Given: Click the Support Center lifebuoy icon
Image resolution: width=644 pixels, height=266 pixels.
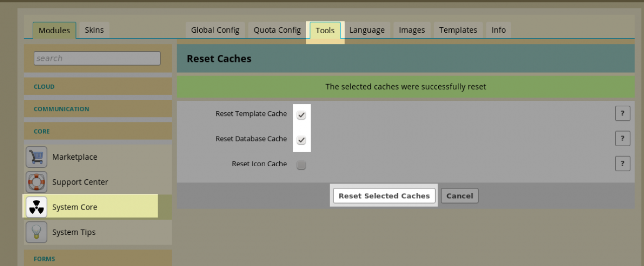Looking at the screenshot, I should 36,182.
